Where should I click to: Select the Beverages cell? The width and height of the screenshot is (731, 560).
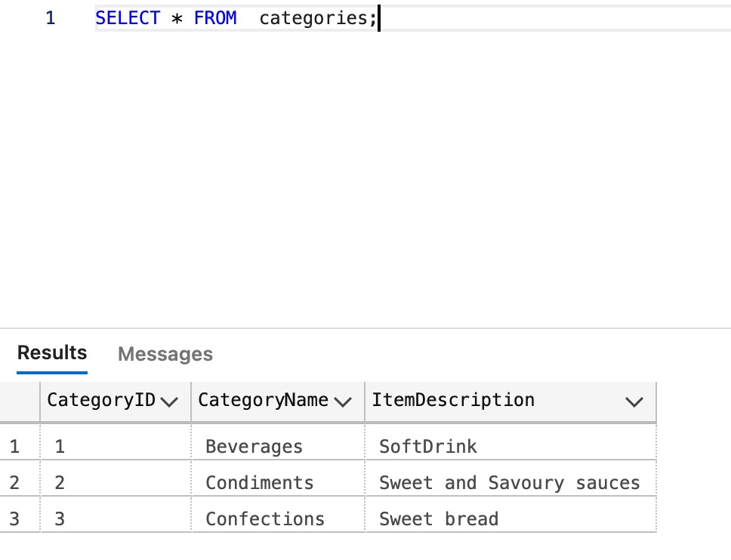pos(254,447)
